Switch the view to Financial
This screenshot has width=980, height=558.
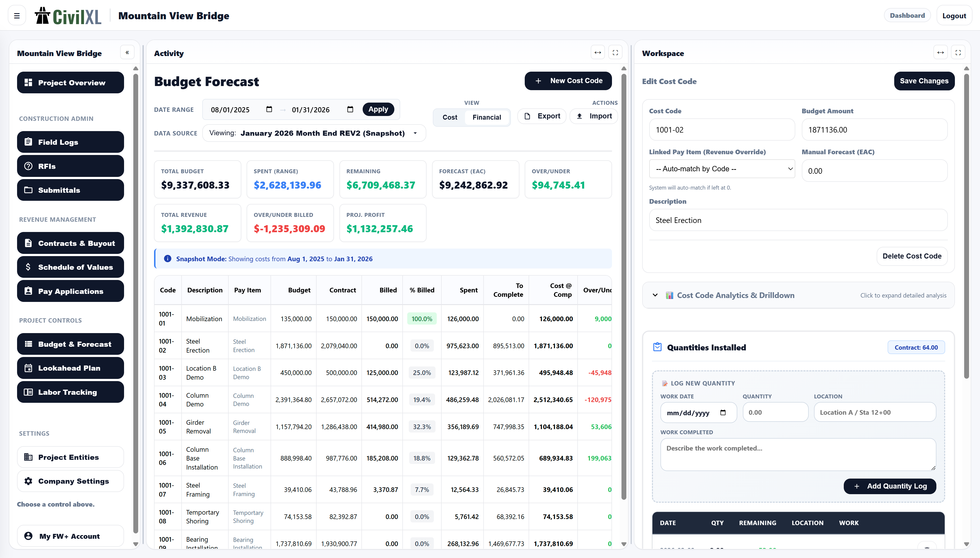[487, 117]
